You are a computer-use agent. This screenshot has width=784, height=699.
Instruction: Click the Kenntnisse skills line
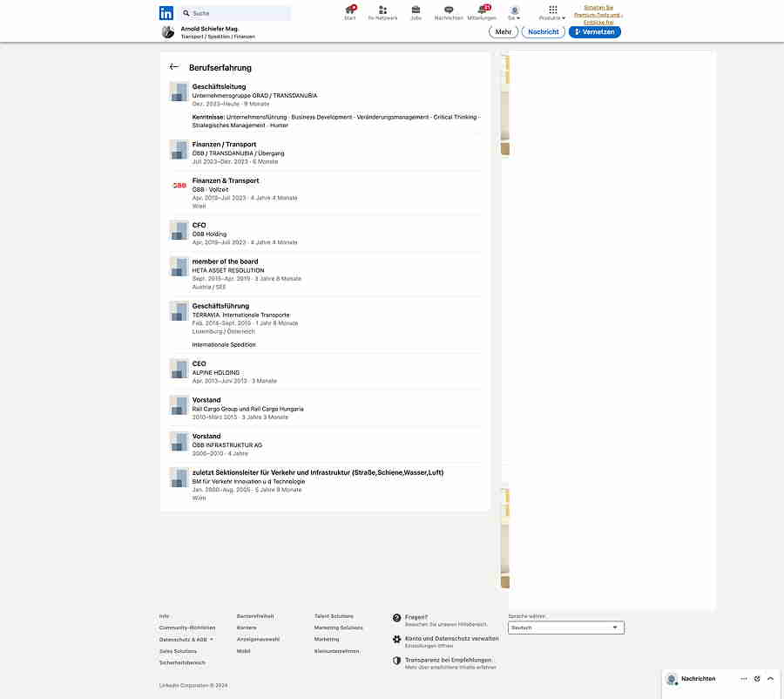click(335, 121)
